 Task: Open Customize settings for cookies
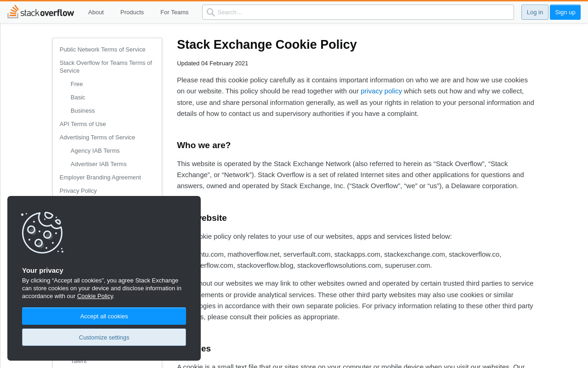tap(104, 337)
